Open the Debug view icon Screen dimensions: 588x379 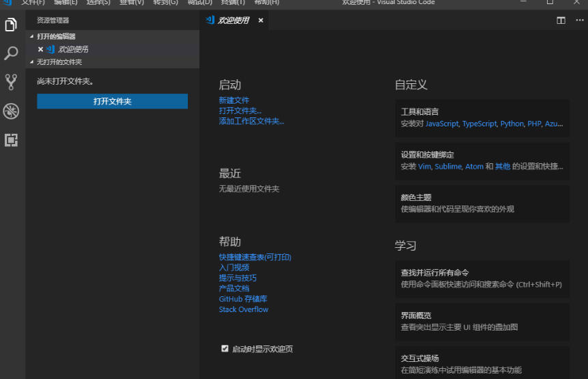pyautogui.click(x=11, y=111)
